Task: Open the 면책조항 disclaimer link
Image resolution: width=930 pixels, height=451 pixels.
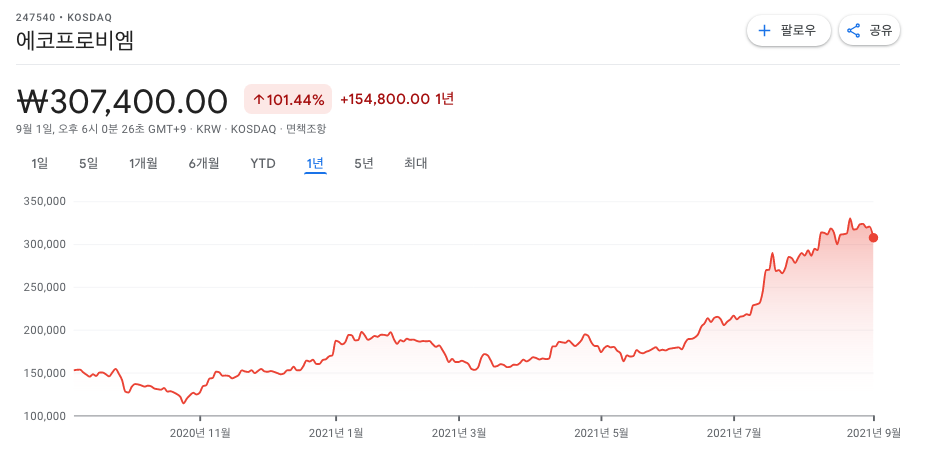Action: coord(306,129)
